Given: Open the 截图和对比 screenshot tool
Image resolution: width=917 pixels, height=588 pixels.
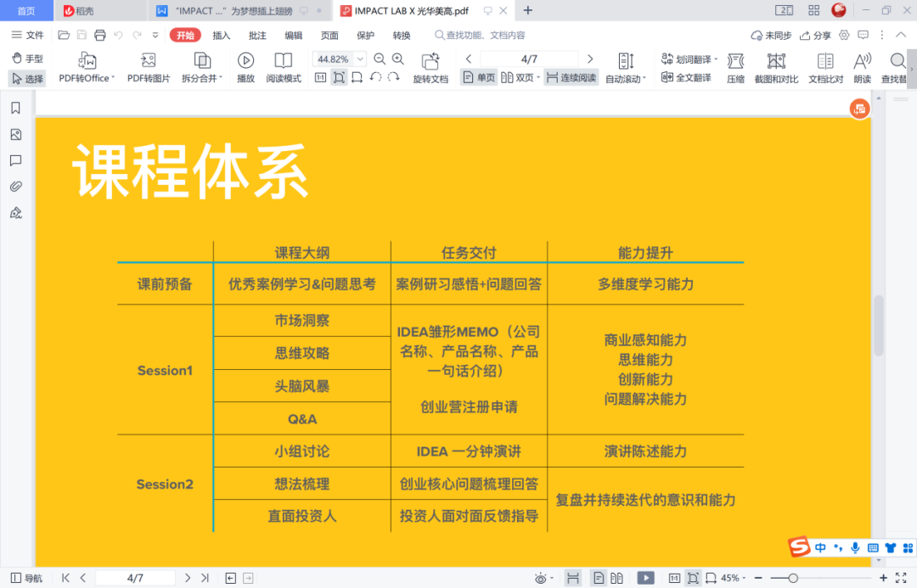Looking at the screenshot, I should [x=776, y=61].
